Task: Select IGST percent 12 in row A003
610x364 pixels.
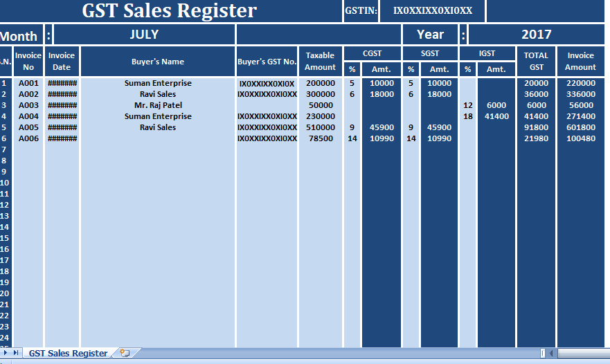Action: 467,105
